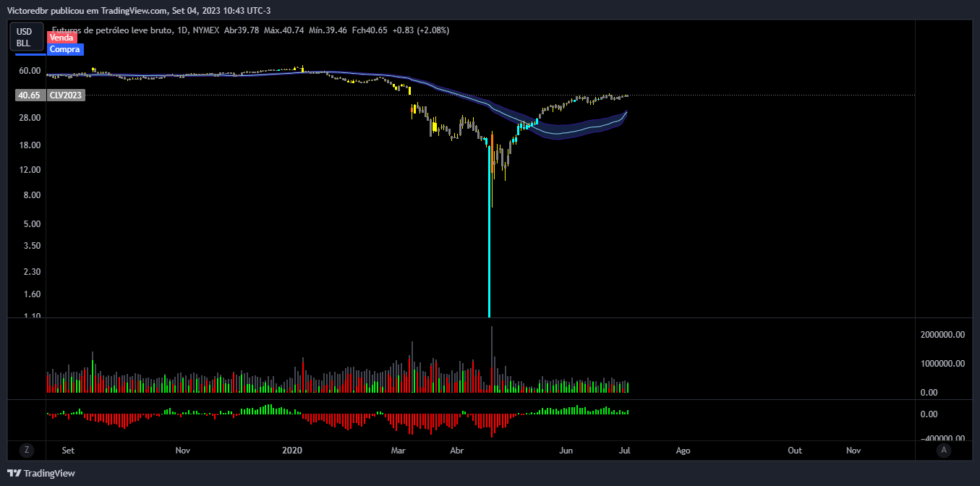Select the Abr39.78 open value
This screenshot has width=980, height=486.
coord(242,30)
